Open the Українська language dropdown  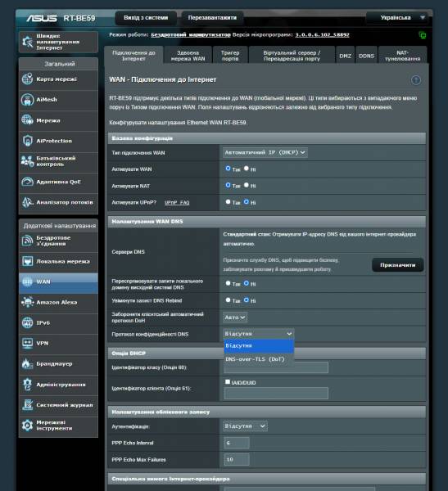398,18
